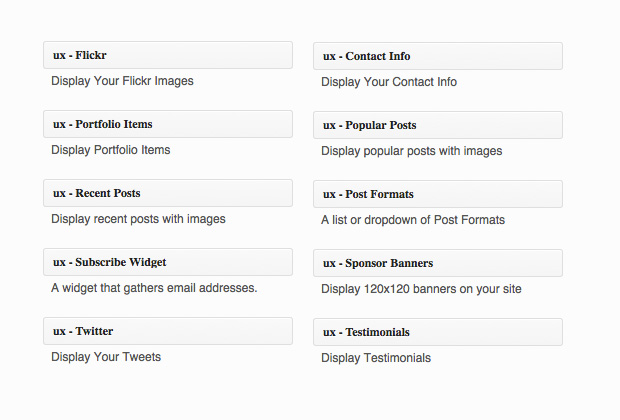The height and width of the screenshot is (420, 620).
Task: Expand the ux - Subscribe Widget bar
Action: [x=168, y=262]
